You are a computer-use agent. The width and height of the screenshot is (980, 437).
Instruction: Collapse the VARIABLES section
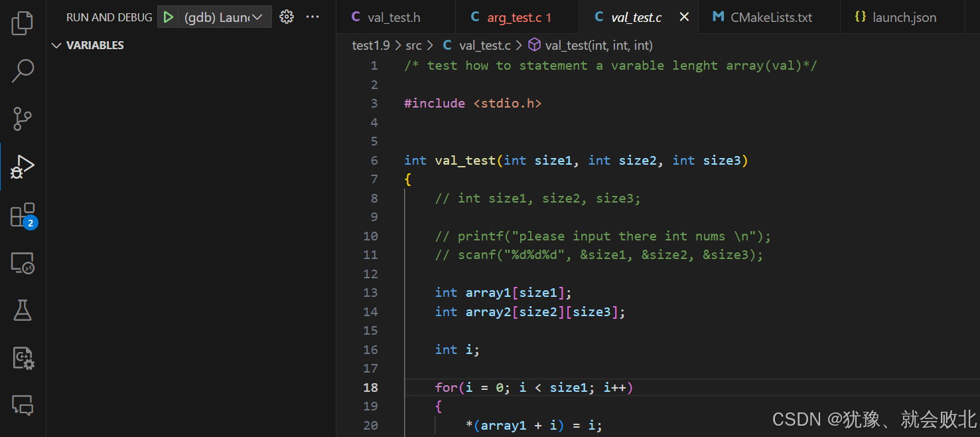tap(88, 45)
